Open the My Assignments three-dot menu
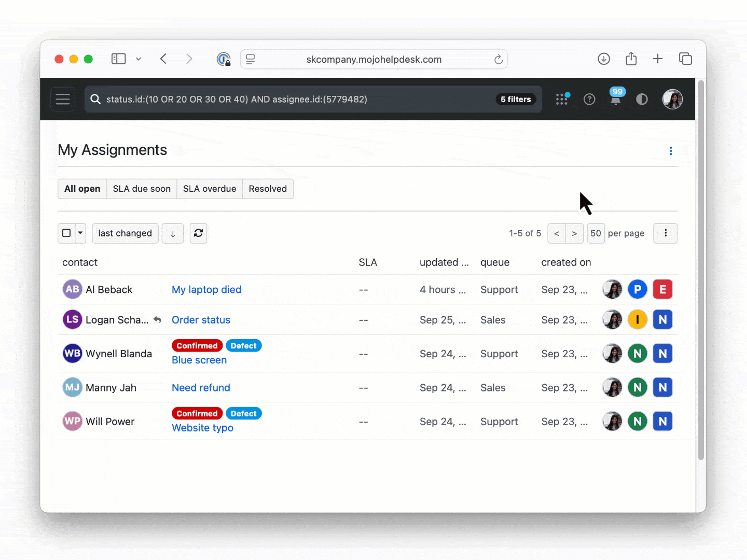747x560 pixels. coord(671,151)
